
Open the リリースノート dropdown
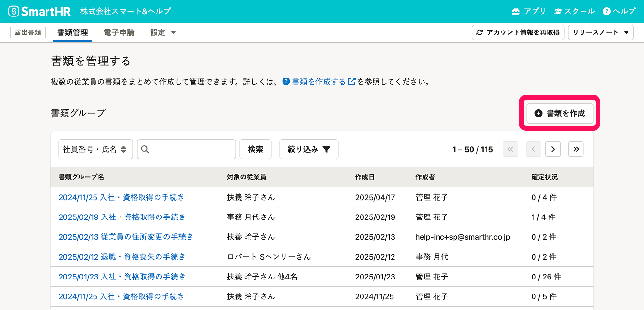[x=600, y=32]
